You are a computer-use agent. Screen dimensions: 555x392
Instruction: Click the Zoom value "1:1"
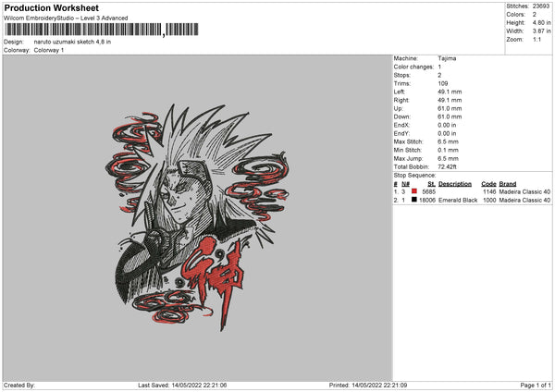click(x=536, y=39)
